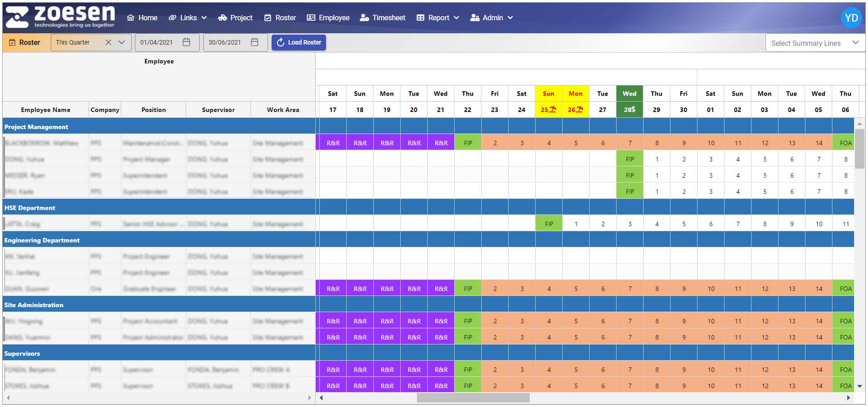The width and height of the screenshot is (868, 407).
Task: Click the 01/04/2021 start date field
Action: [x=157, y=42]
